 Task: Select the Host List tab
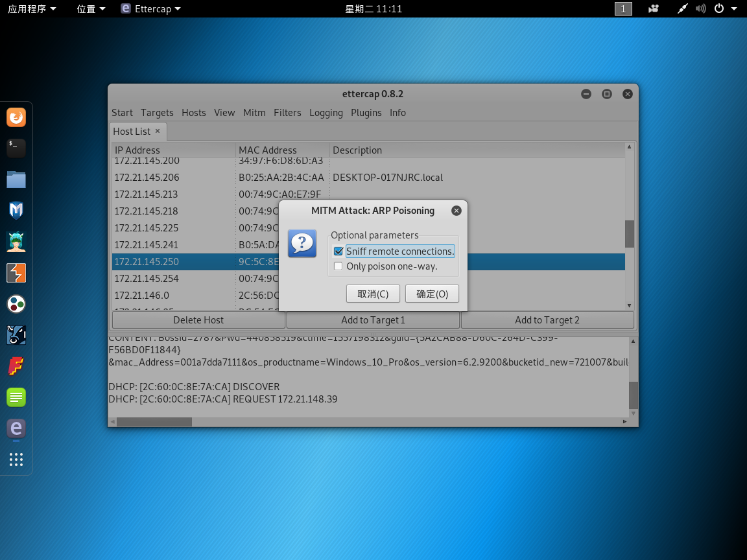coord(132,131)
